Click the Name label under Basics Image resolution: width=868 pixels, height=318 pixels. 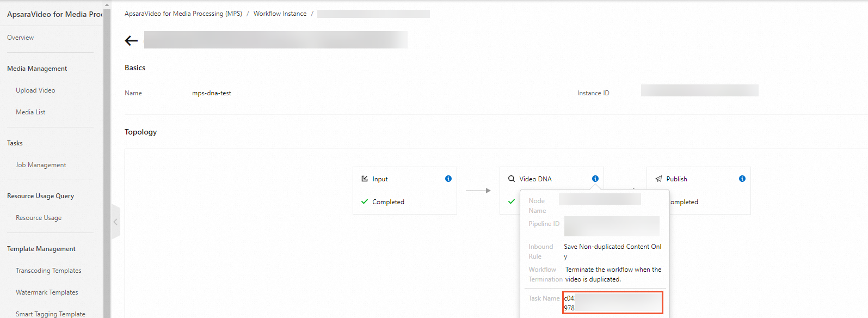tap(133, 93)
